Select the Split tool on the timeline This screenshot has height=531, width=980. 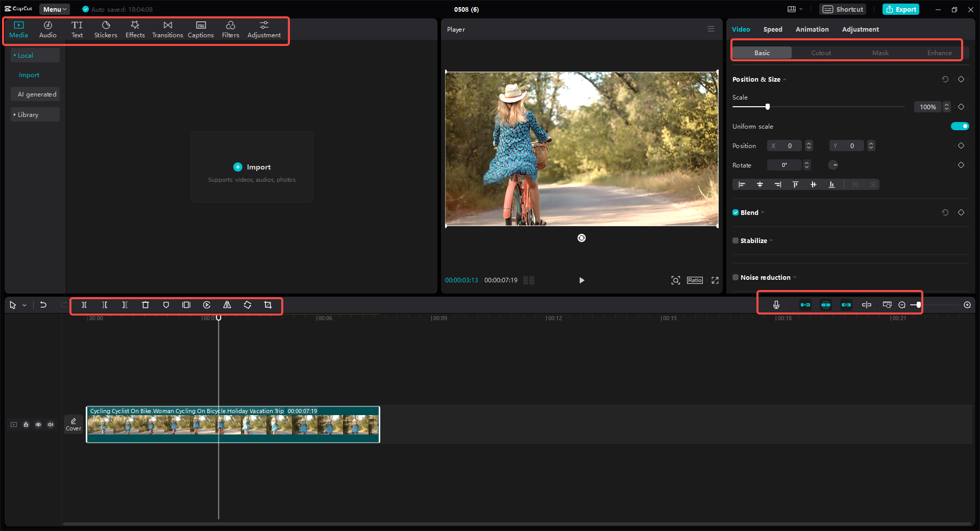[84, 305]
